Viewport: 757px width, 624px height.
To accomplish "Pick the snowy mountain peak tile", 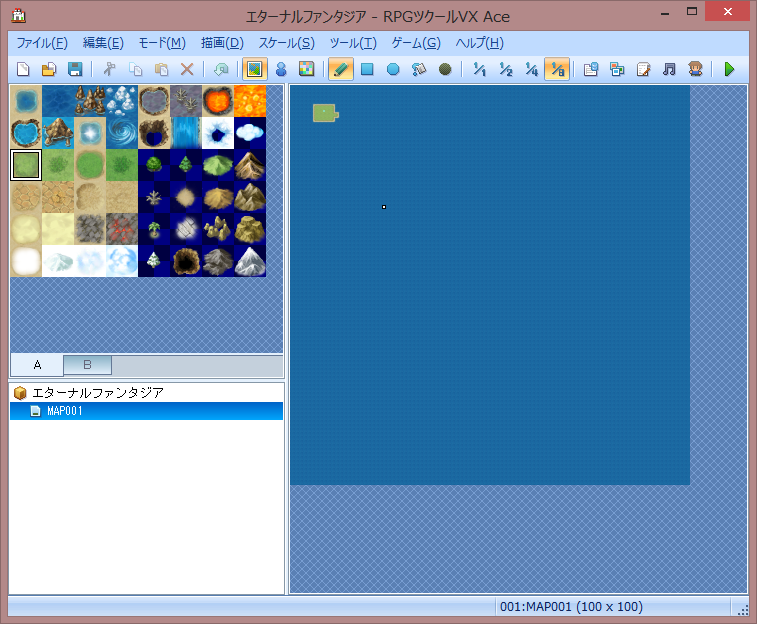I will 250,261.
